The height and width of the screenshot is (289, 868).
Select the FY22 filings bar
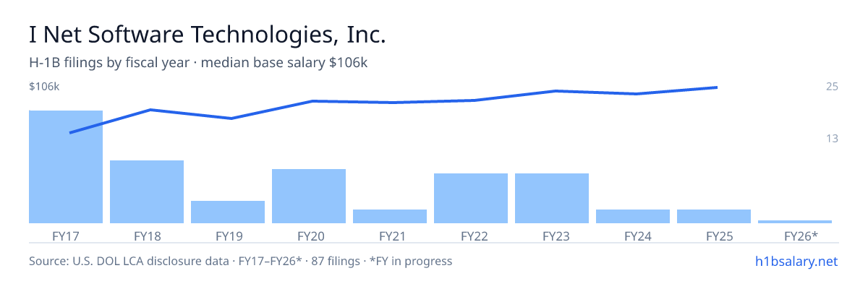click(x=471, y=198)
